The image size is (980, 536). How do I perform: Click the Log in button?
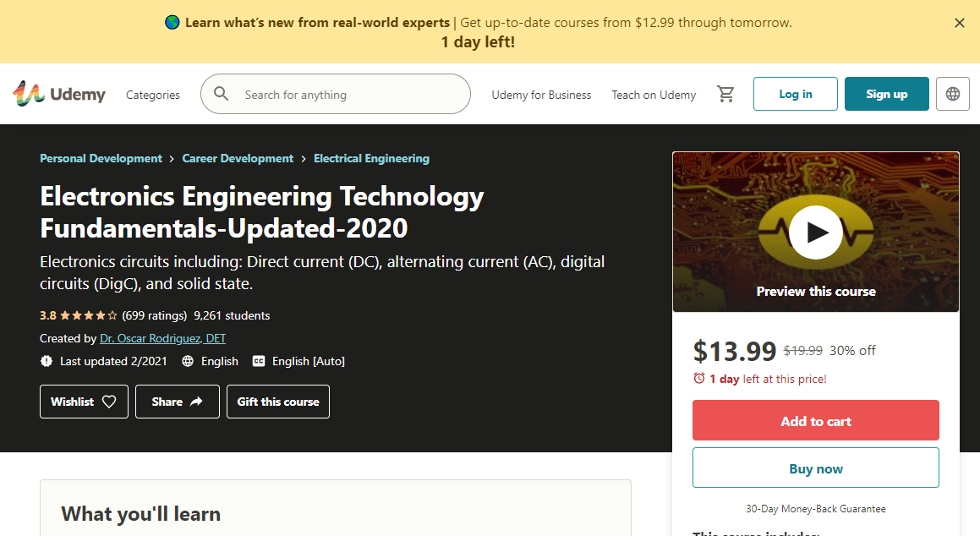tap(796, 94)
